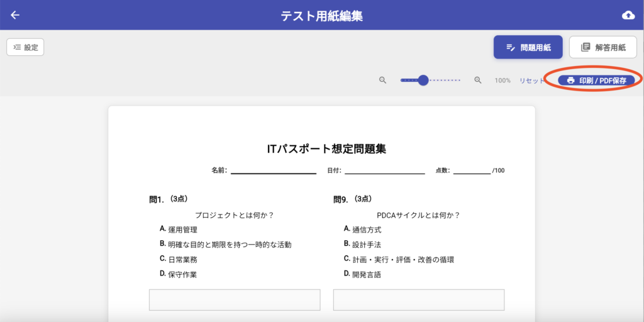The width and height of the screenshot is (644, 322).
Task: Click the zoom in magnifier icon
Action: coord(478,80)
